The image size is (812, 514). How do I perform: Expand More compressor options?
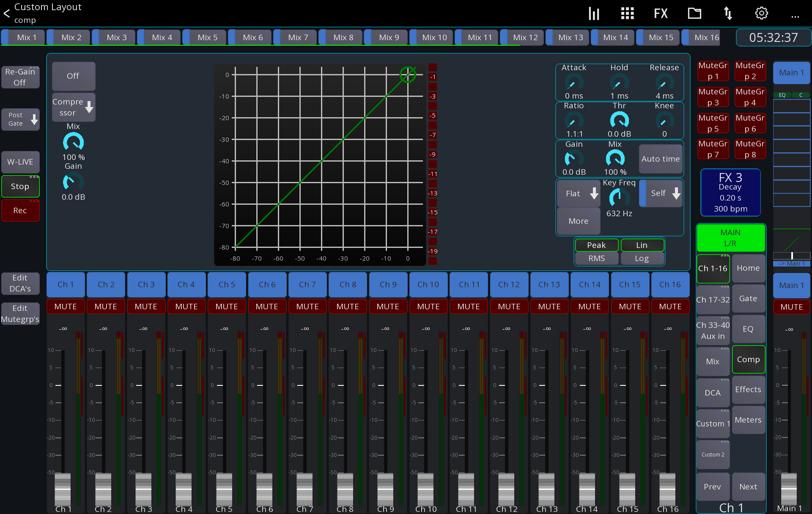pos(579,221)
